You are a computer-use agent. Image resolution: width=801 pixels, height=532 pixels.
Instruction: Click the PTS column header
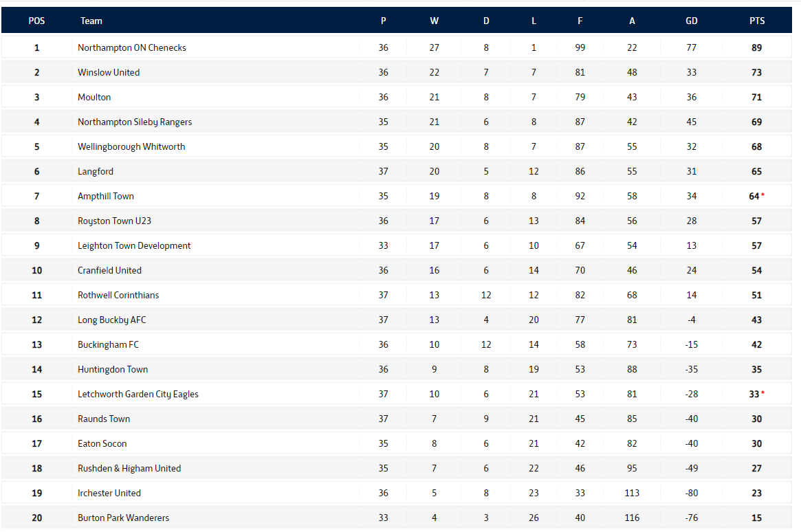[757, 21]
